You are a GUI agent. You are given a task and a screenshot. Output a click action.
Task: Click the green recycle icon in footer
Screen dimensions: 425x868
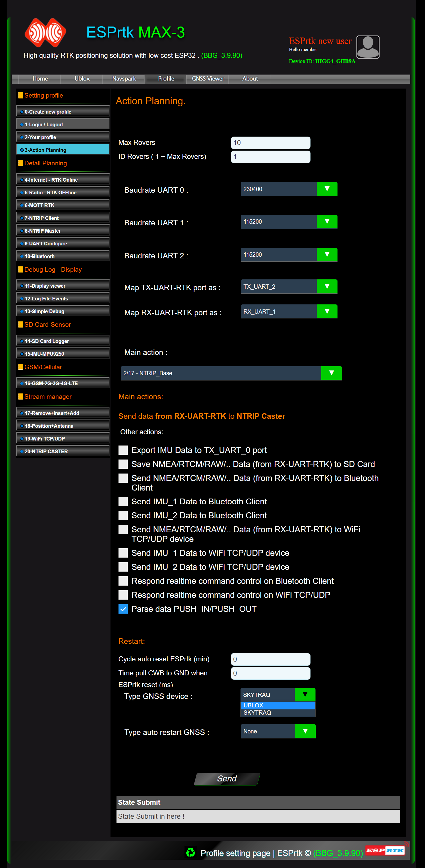pos(190,852)
